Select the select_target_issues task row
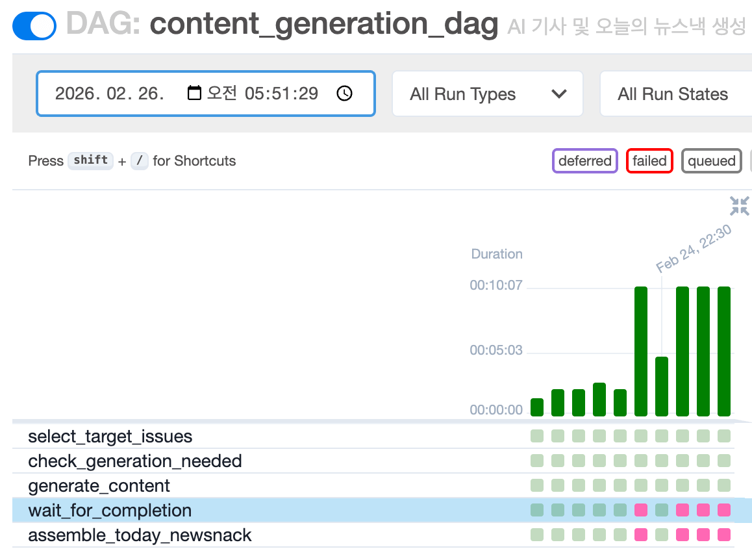 coord(110,437)
